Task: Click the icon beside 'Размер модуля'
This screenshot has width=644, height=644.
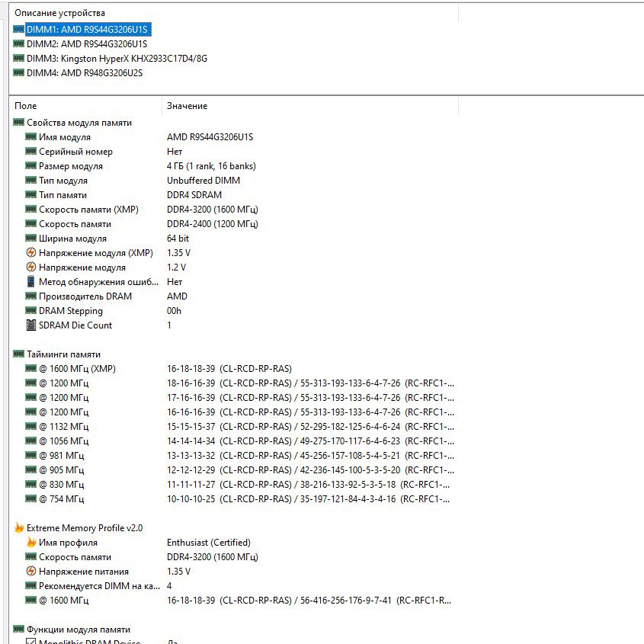Action: [x=30, y=165]
